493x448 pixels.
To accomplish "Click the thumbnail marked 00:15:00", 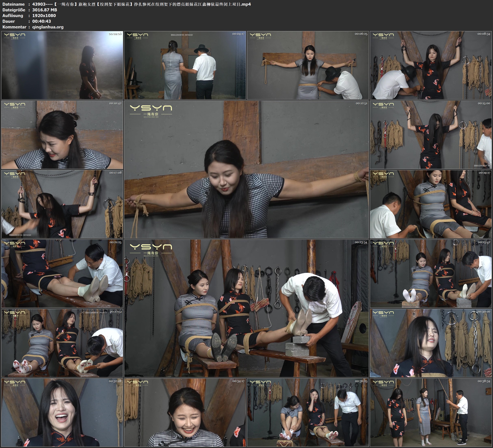I will click(431, 134).
